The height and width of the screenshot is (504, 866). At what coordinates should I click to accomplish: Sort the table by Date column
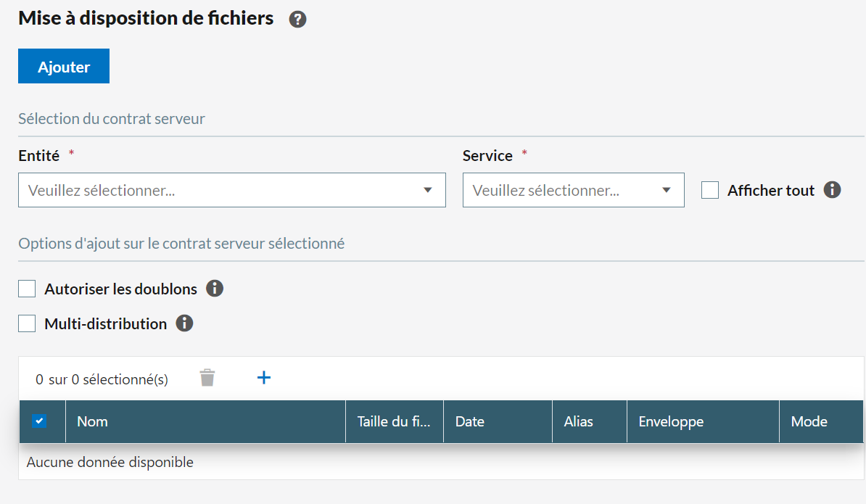click(x=469, y=421)
